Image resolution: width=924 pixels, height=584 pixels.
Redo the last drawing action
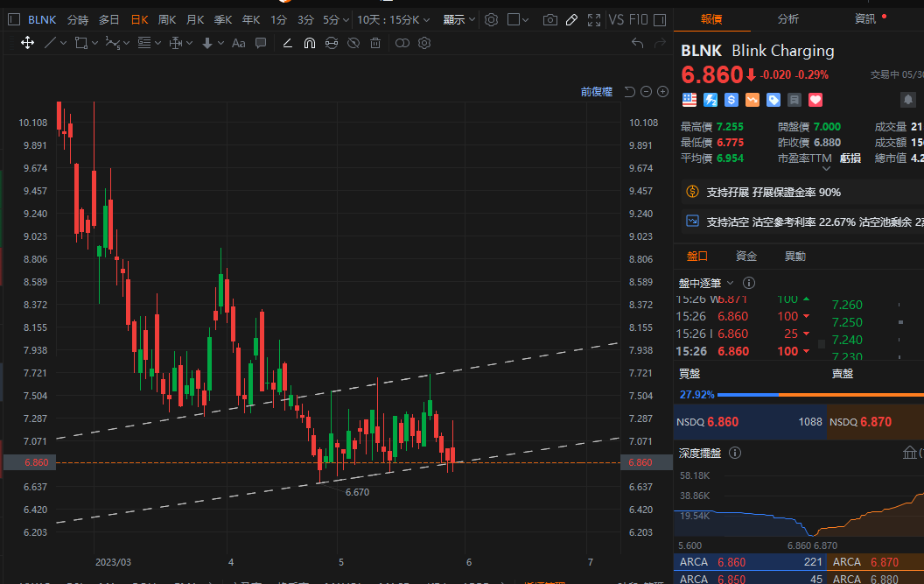[x=660, y=43]
